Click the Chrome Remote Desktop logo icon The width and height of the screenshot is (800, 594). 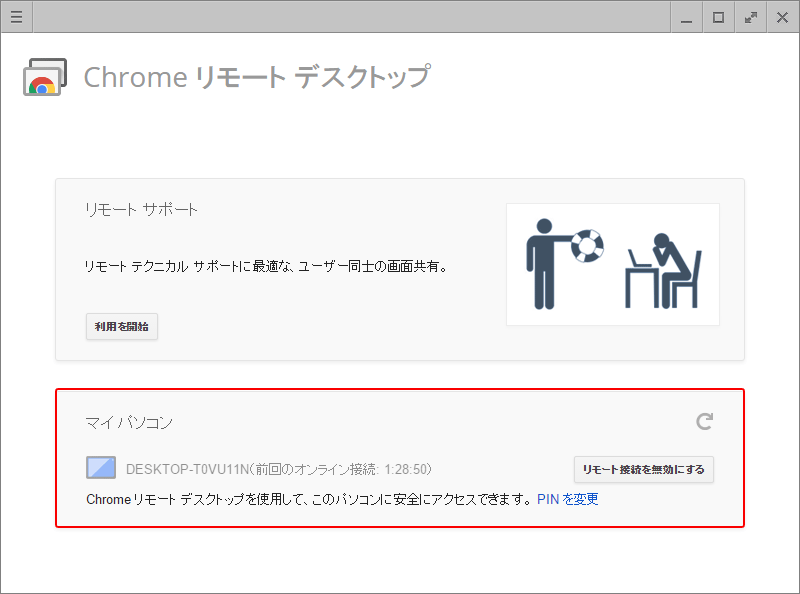(45, 77)
